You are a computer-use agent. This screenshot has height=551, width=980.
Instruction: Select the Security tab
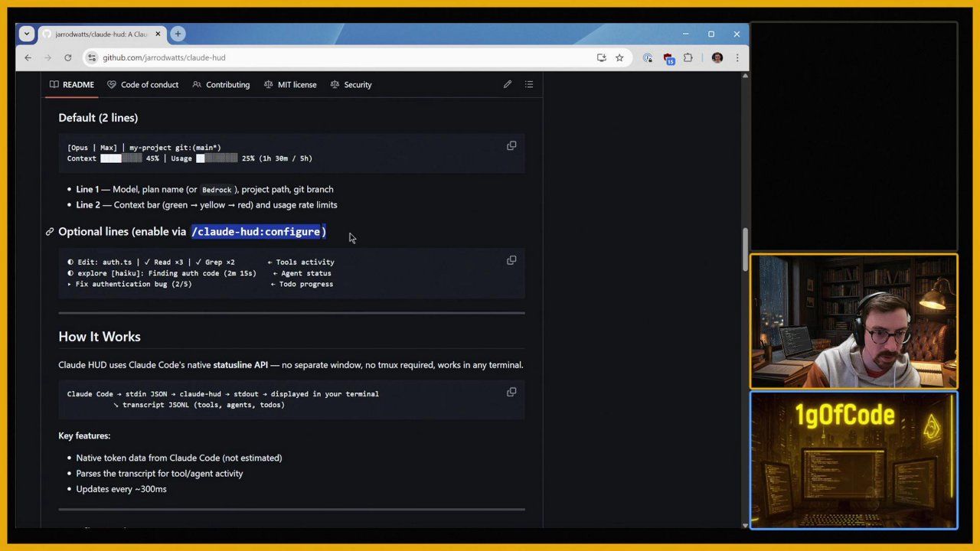[351, 85]
